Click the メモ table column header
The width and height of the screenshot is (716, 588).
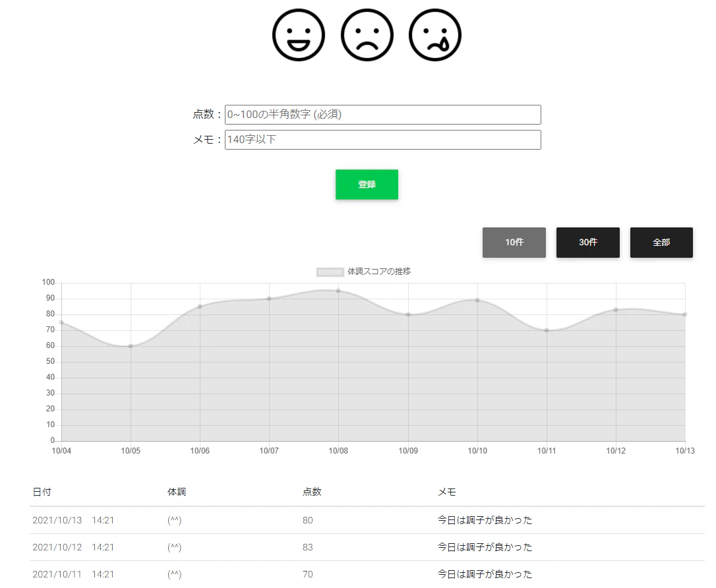446,492
